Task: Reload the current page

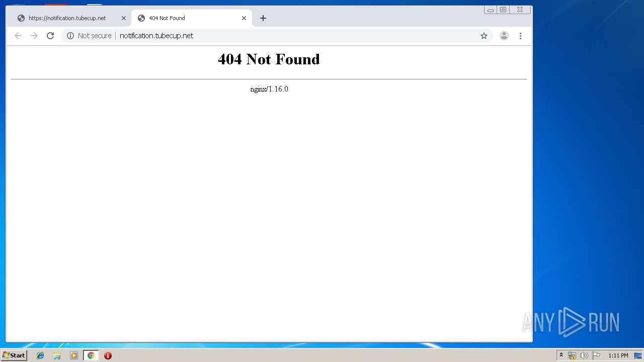Action: [x=50, y=36]
